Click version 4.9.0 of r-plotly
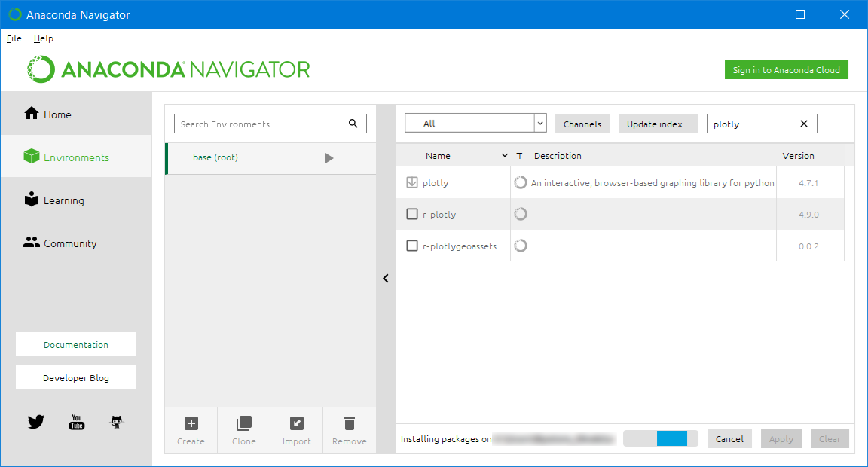The height and width of the screenshot is (467, 868). coord(808,214)
